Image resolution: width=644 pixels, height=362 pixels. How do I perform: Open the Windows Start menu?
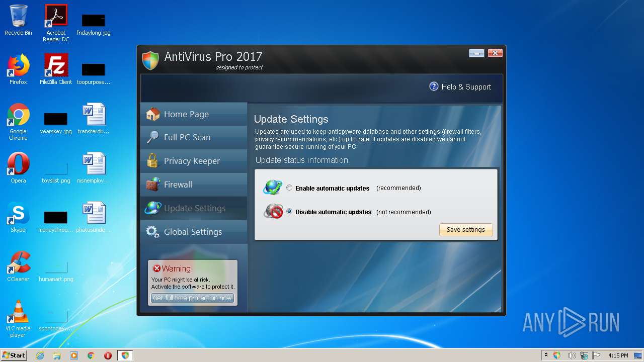tap(14, 355)
